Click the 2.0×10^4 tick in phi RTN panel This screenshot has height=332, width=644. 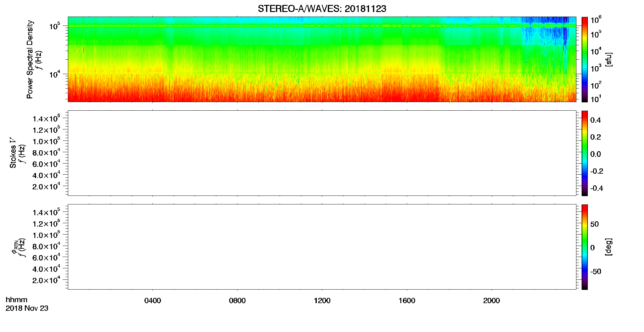coord(46,280)
